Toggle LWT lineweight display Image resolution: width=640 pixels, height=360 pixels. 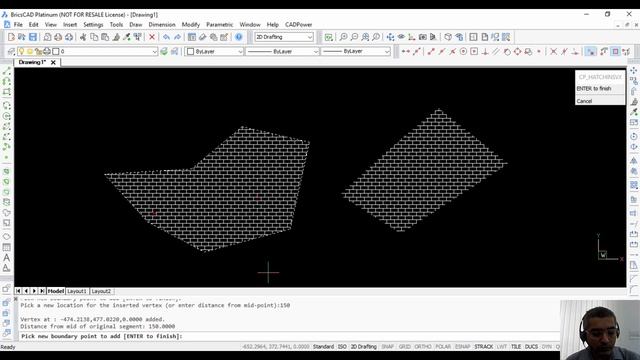pyautogui.click(x=502, y=347)
